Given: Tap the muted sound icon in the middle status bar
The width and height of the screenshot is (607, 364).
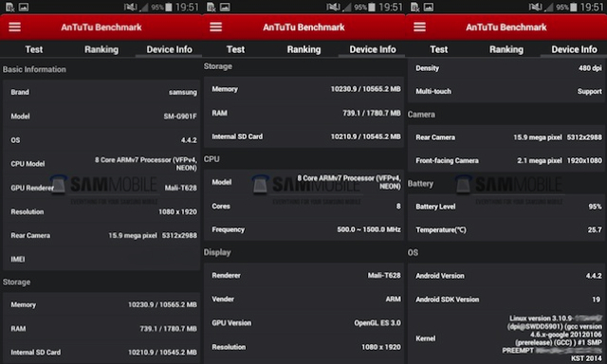Looking at the screenshot, I should click(x=333, y=7).
